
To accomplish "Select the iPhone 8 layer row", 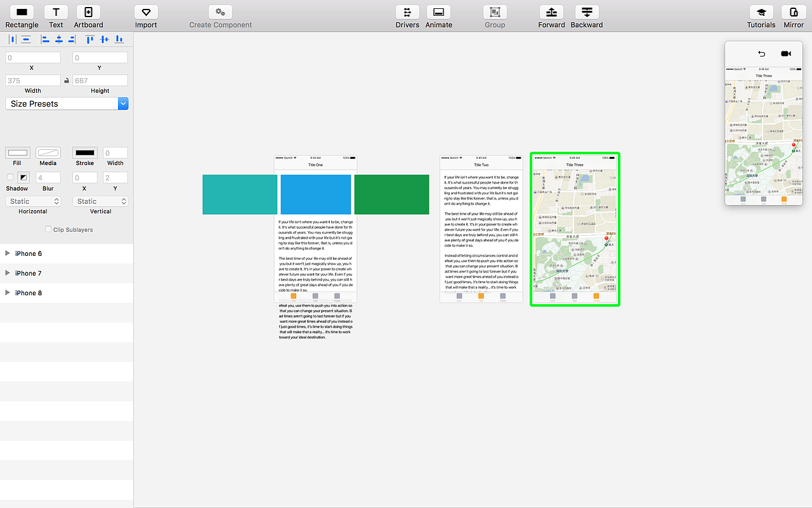I will [x=67, y=293].
